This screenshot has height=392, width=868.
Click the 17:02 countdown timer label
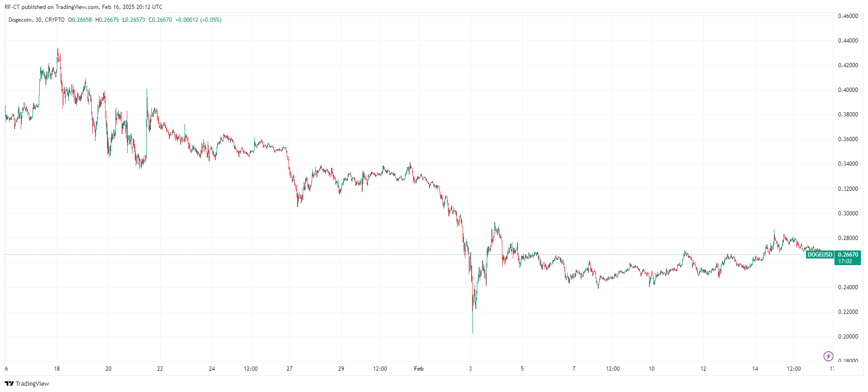point(845,261)
